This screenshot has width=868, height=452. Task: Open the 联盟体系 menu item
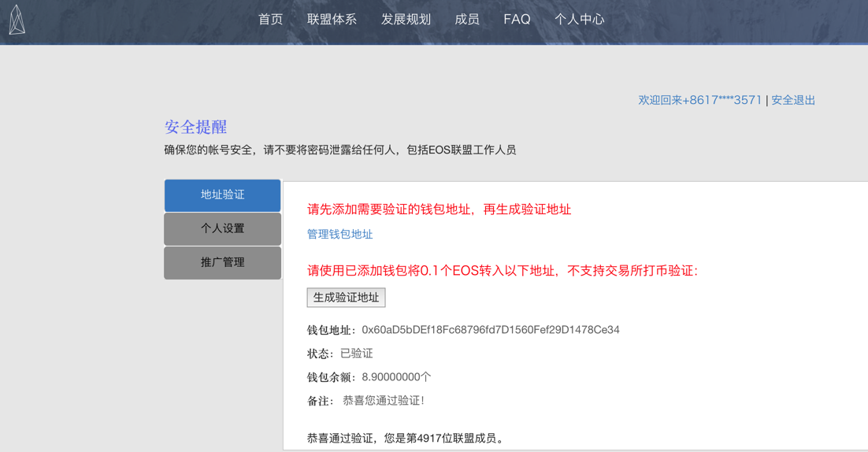332,20
